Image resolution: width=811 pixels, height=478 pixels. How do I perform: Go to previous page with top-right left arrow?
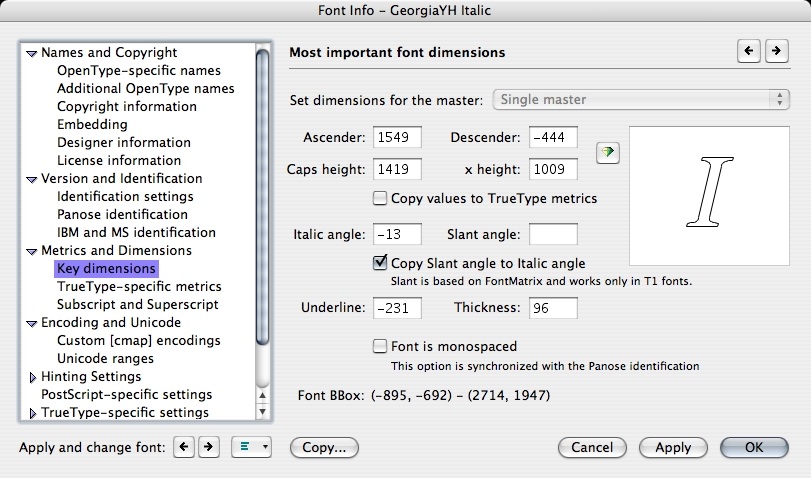pos(748,51)
